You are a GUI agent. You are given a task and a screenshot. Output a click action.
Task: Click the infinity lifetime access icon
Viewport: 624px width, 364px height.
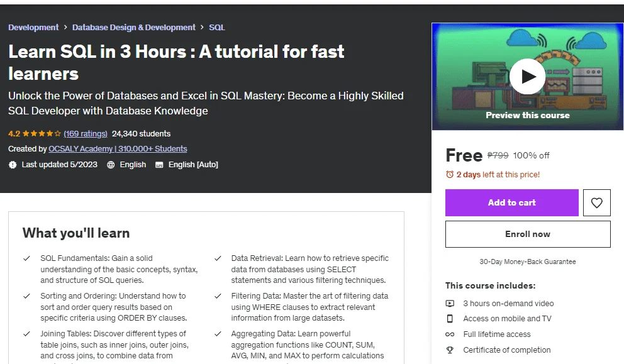pyautogui.click(x=450, y=334)
